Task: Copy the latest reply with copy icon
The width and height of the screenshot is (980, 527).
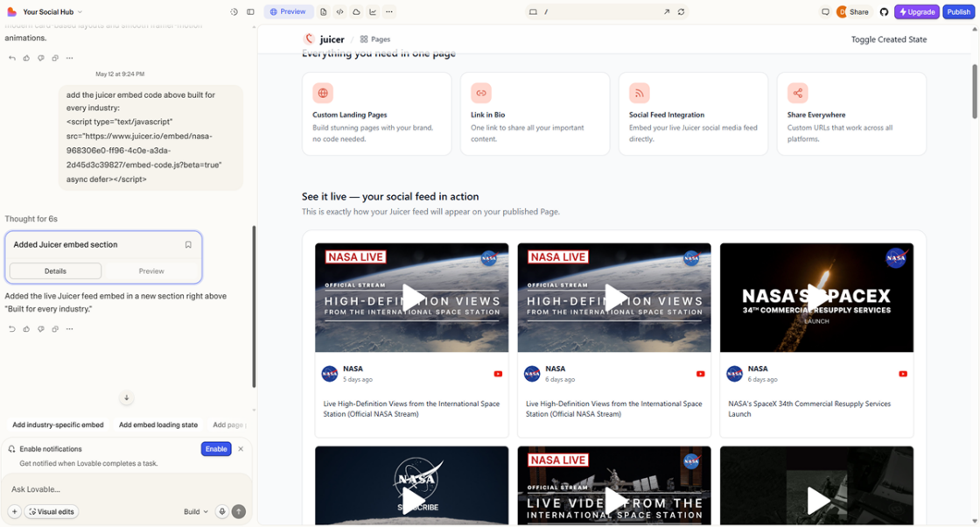Action: (55, 329)
